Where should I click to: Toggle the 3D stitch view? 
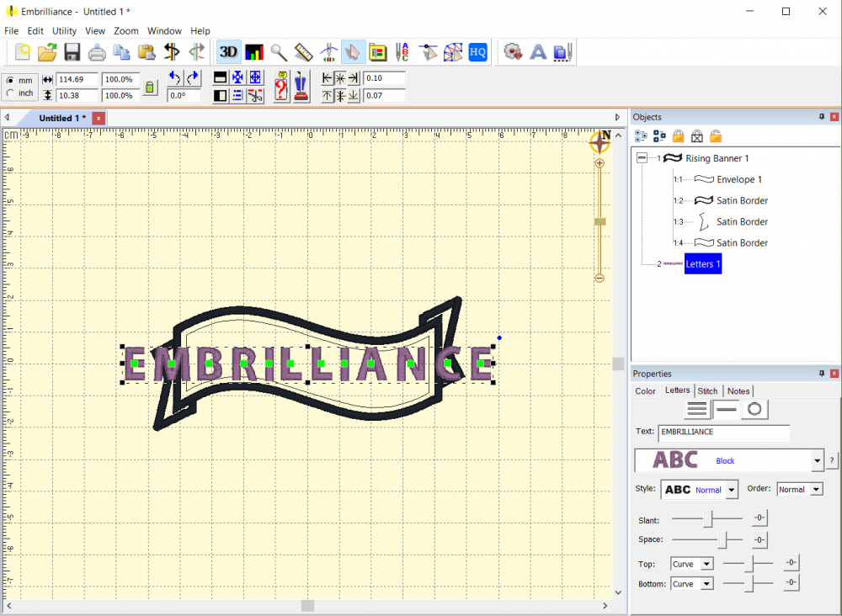228,51
